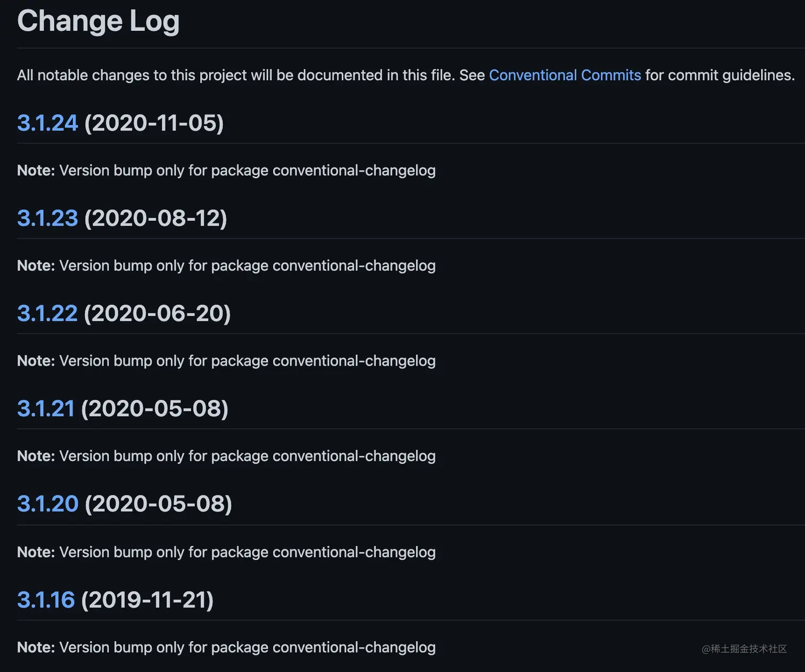Viewport: 805px width, 672px height.
Task: Go to the 3.1.16 version link
Action: point(46,600)
